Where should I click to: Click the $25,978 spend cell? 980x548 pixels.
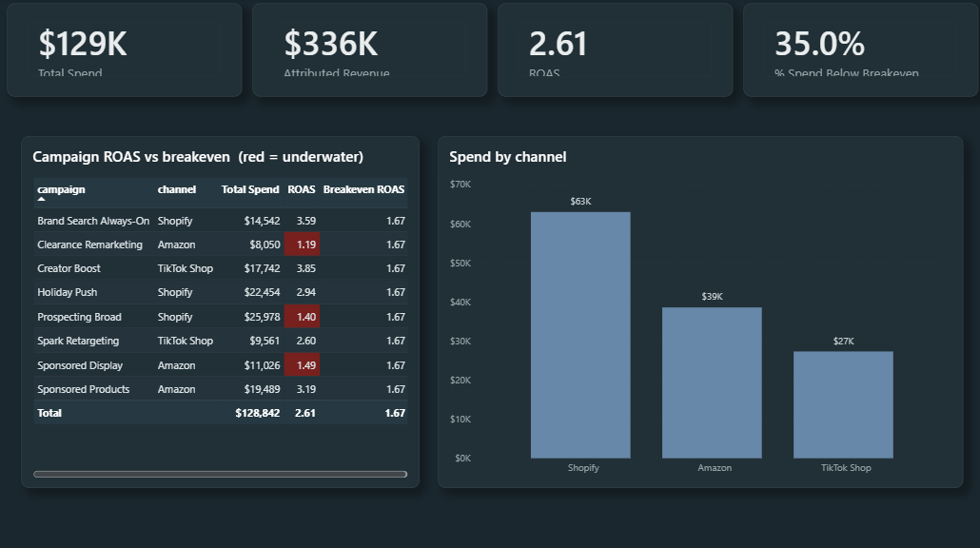tap(262, 317)
